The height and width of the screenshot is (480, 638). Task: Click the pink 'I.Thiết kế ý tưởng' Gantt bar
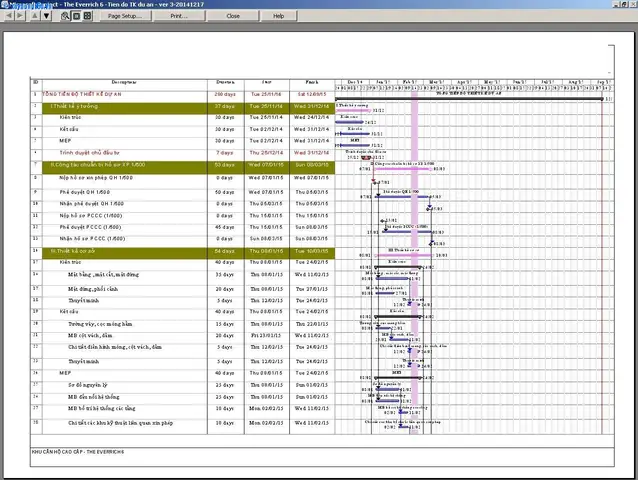click(x=353, y=110)
